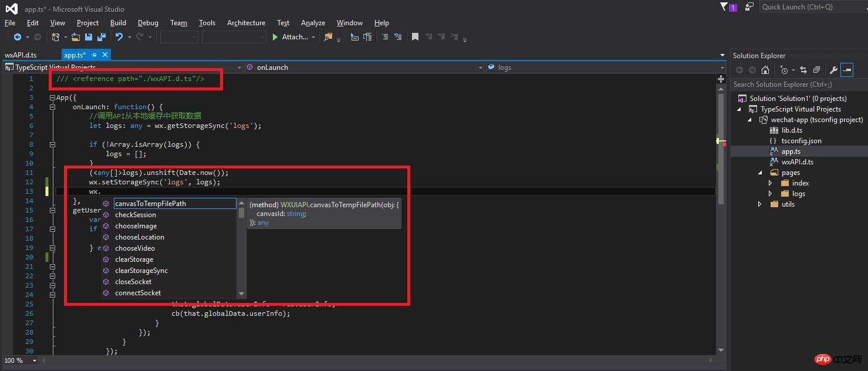Toggle the bookmark icon in the toolbar
The image size is (868, 371).
(416, 36)
